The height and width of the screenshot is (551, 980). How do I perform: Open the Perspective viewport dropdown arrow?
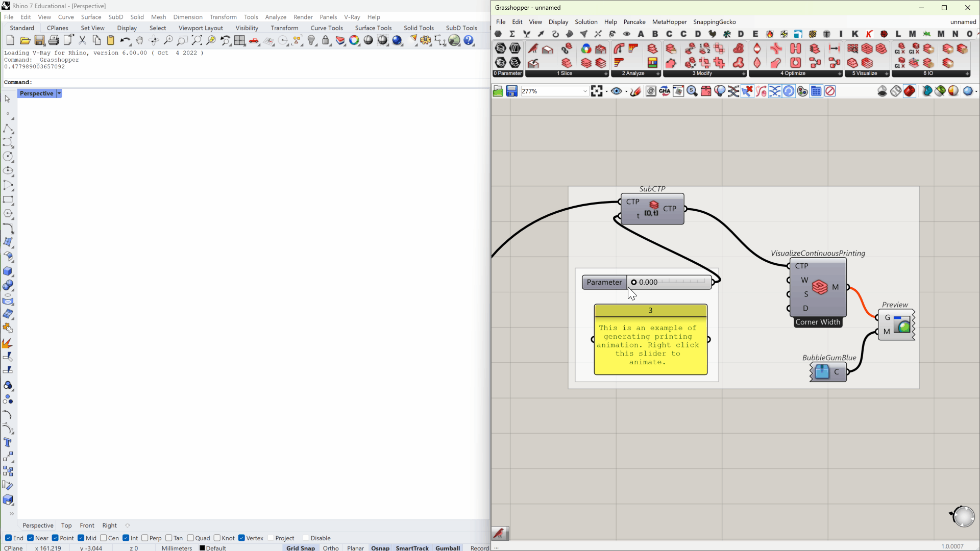(59, 93)
